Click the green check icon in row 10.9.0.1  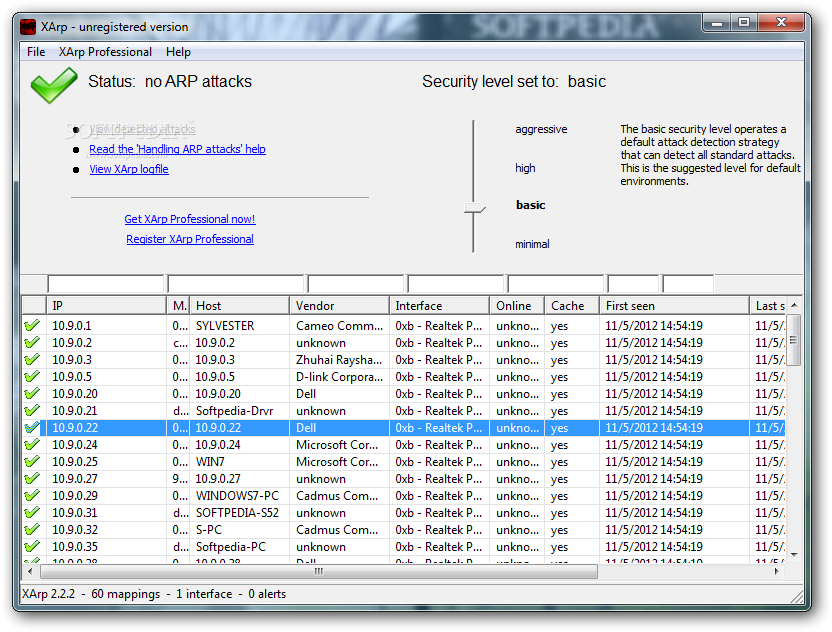[32, 325]
